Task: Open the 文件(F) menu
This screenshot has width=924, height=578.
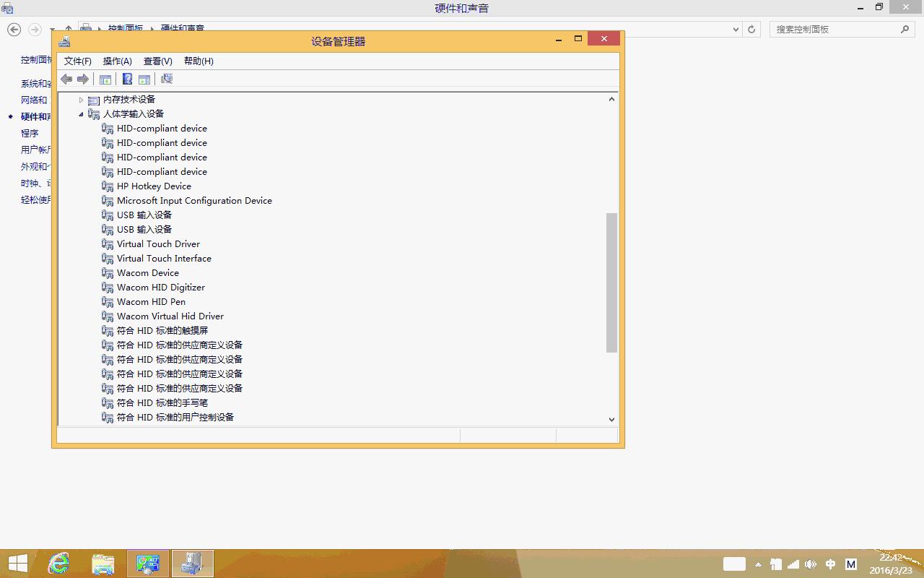Action: pyautogui.click(x=78, y=61)
